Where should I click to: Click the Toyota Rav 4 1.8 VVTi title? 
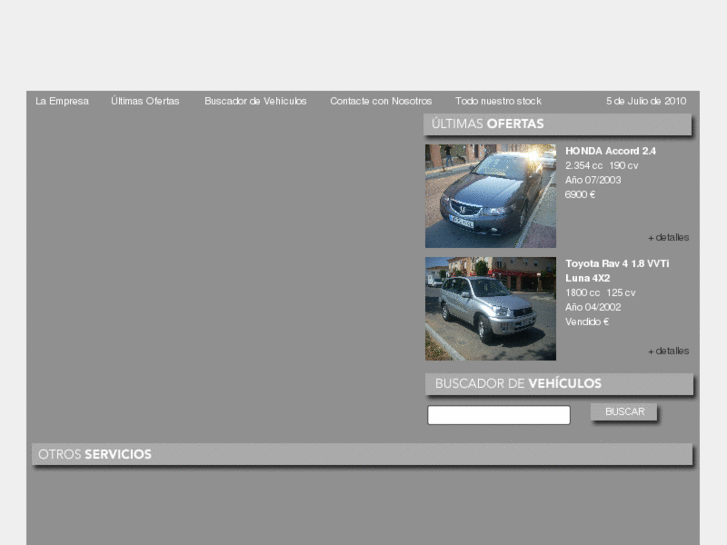pos(617,264)
